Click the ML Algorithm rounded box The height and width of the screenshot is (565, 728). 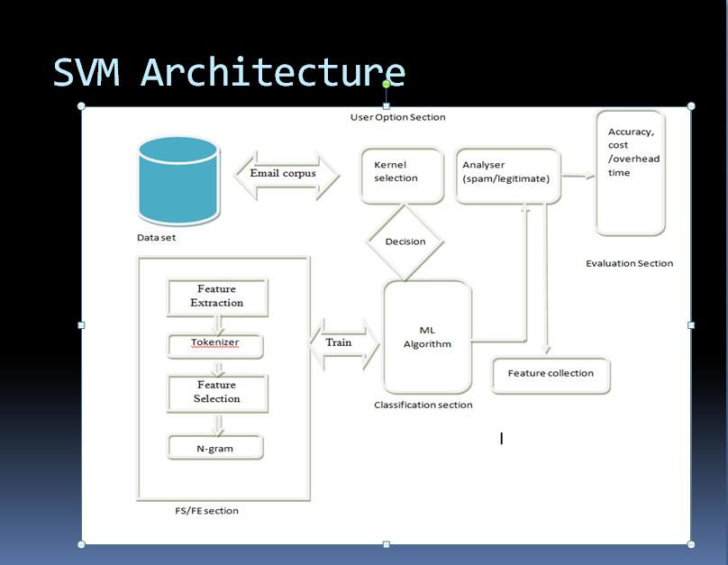[x=426, y=336]
